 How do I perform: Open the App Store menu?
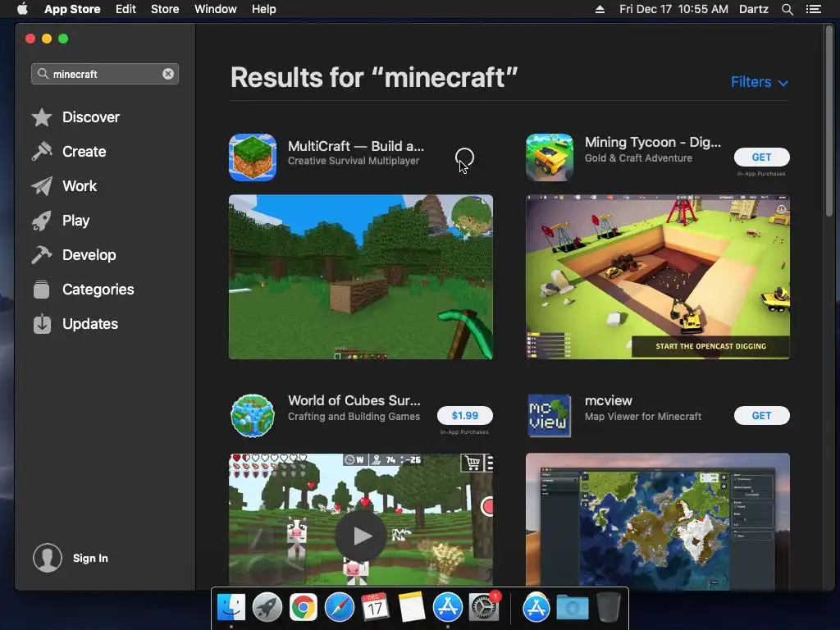click(72, 9)
